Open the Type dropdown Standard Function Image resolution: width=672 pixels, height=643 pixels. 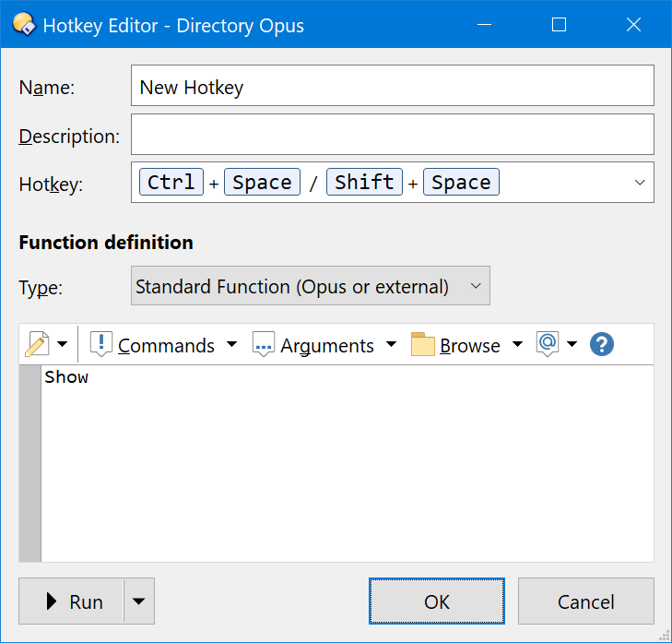(311, 286)
